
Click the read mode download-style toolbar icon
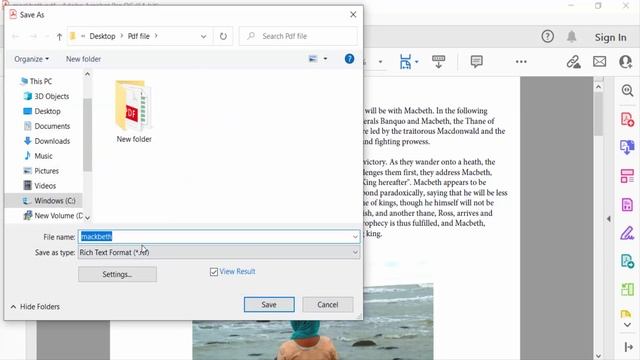click(438, 62)
